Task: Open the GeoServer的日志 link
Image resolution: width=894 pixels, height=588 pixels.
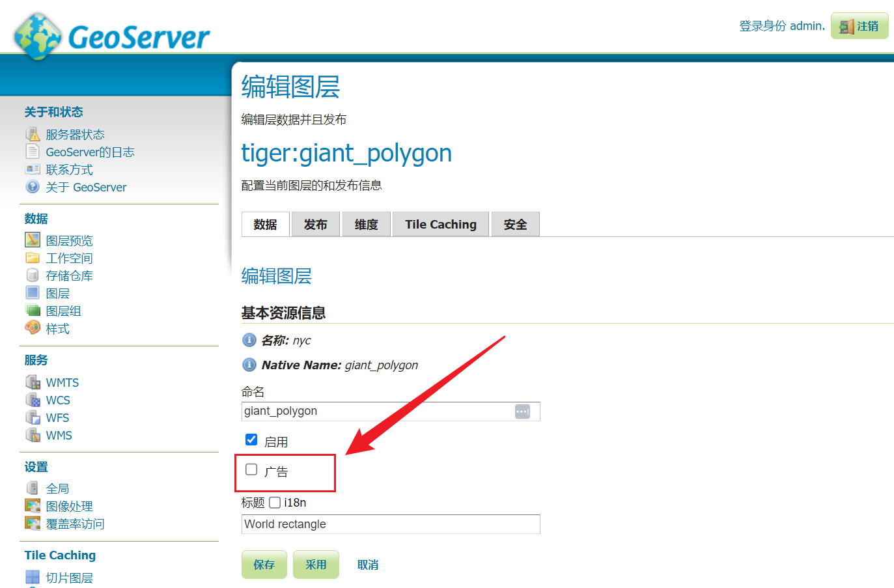Action: coord(90,152)
